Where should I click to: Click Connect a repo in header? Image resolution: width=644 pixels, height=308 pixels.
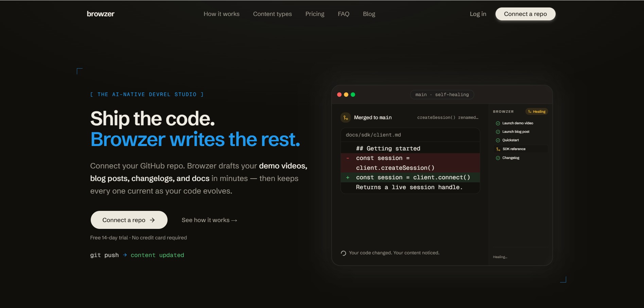[x=525, y=14]
